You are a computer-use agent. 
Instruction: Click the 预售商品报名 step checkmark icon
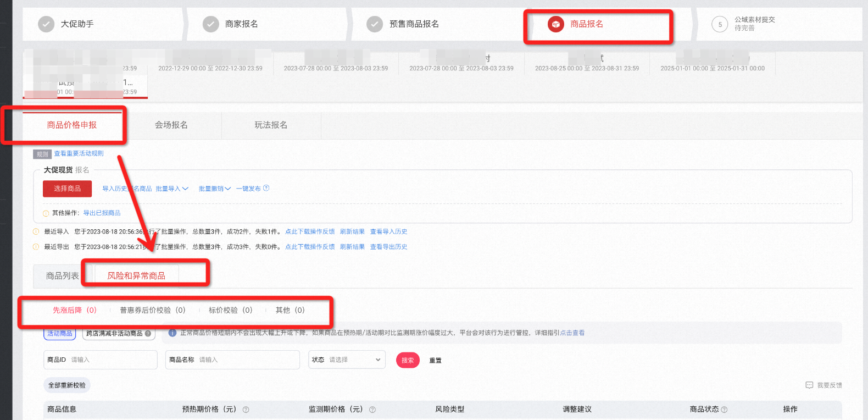click(x=375, y=24)
